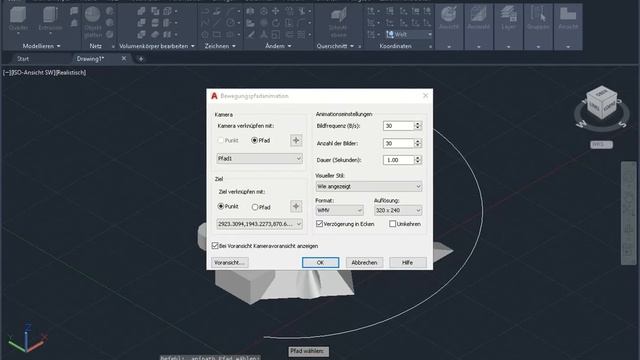
Task: Open new drawing tab with plus icon
Action: [x=141, y=59]
